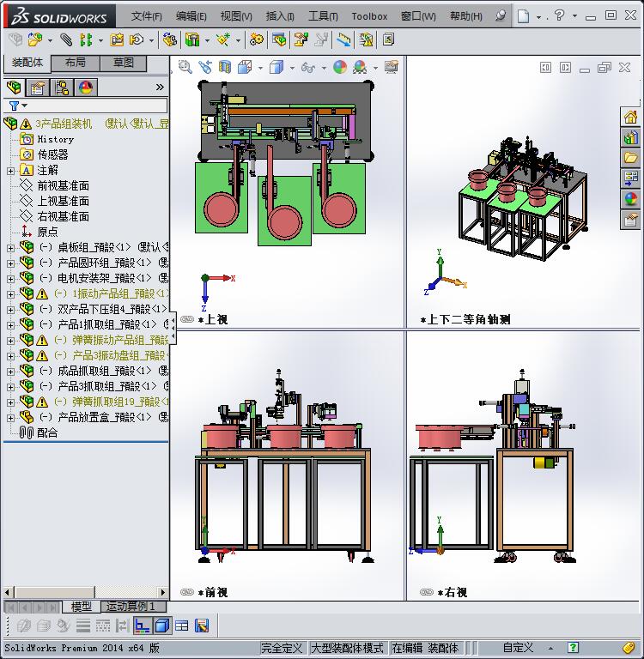Expand the 成品抓取组_預設<1> node

click(10, 372)
